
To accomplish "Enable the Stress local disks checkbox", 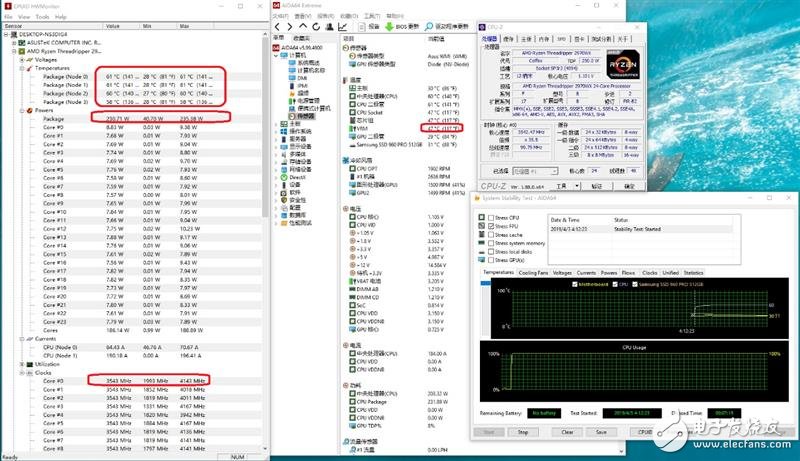I will point(491,251).
